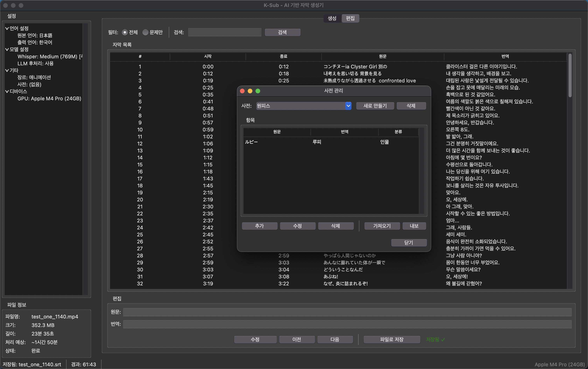
Task: Click the 새로 만들기 button
Action: coord(375,106)
